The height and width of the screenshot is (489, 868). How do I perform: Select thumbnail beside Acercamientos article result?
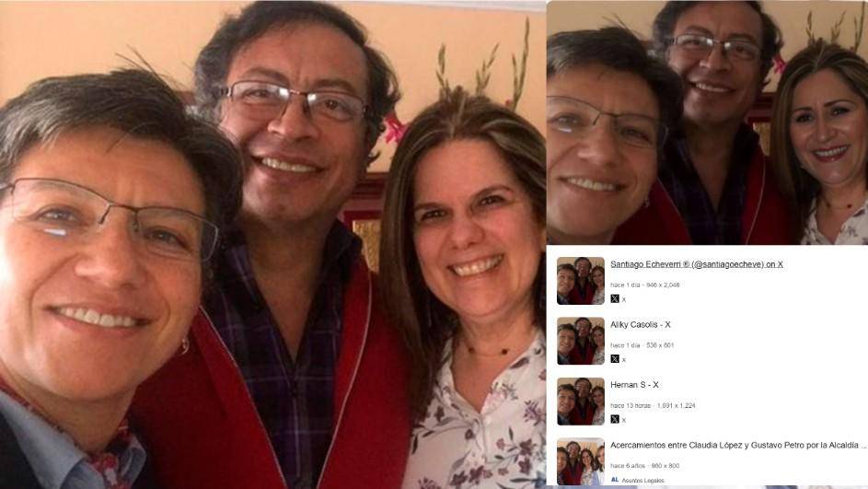(x=580, y=462)
